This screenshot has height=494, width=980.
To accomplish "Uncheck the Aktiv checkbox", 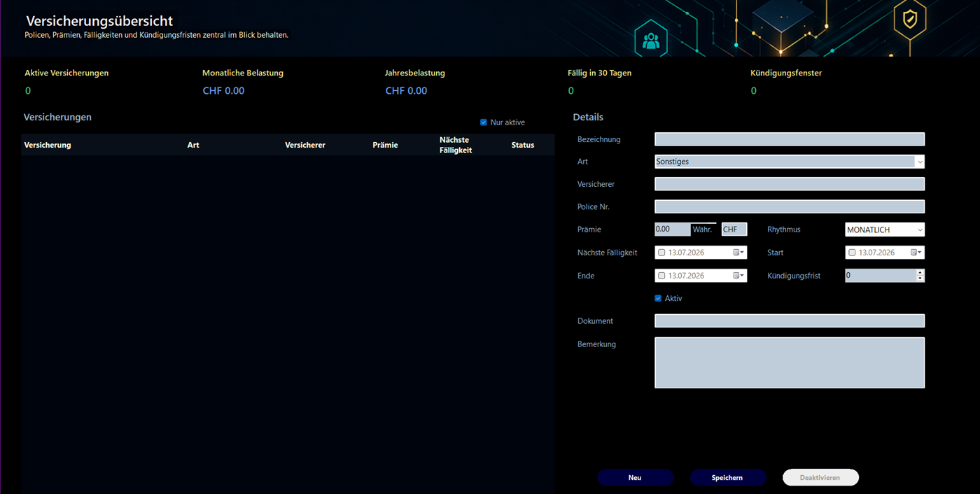I will [658, 298].
